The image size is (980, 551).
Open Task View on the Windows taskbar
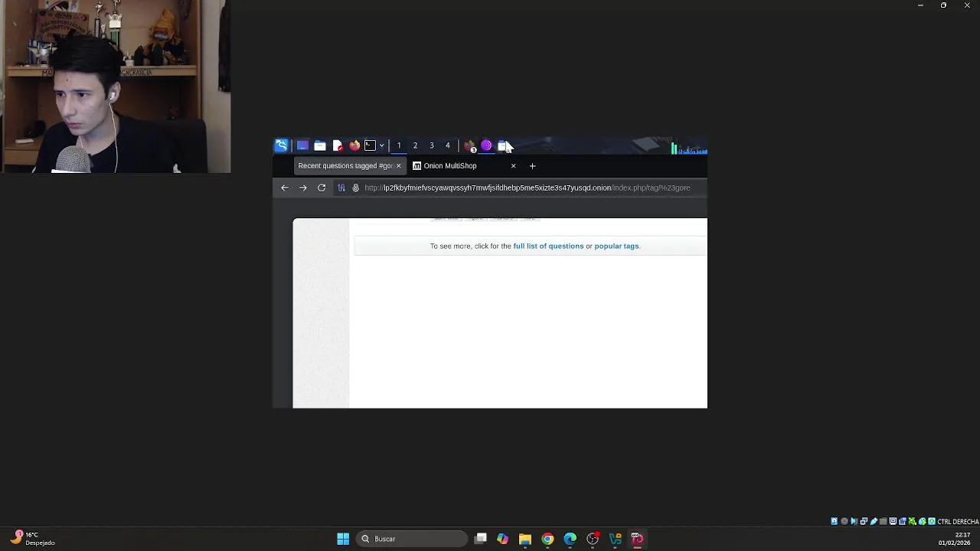480,539
